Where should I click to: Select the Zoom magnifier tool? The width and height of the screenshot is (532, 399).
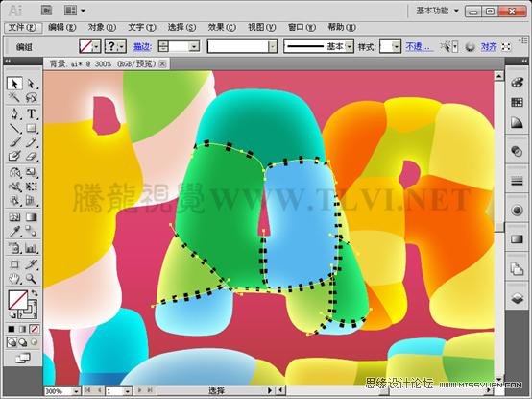(x=31, y=279)
